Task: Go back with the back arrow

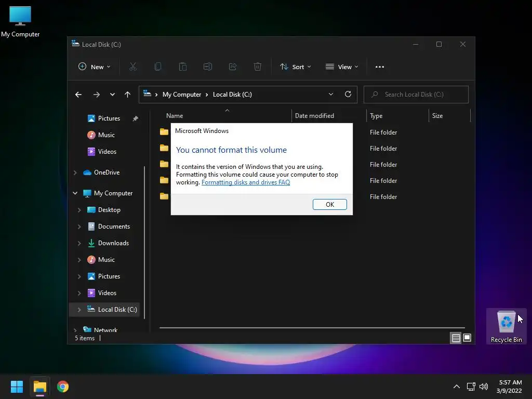Action: click(x=78, y=95)
